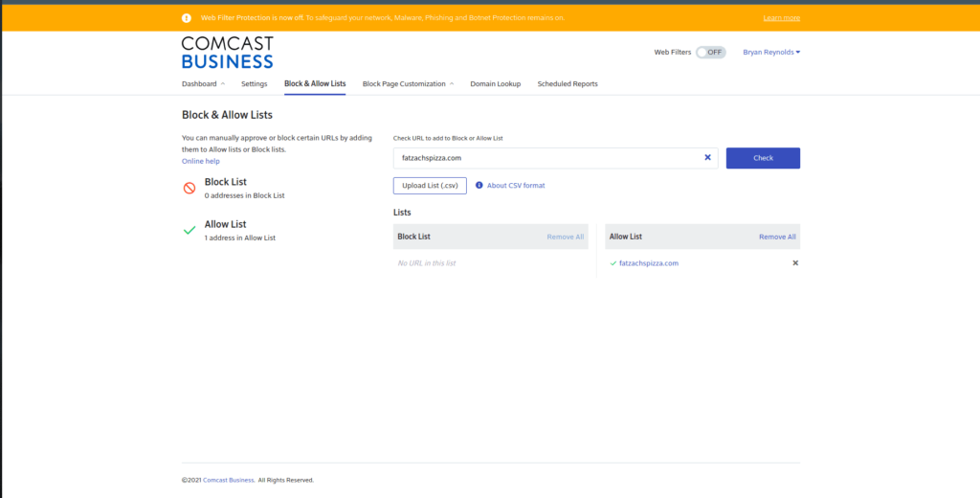The height and width of the screenshot is (498, 980).
Task: Open the Bryan Reynolds account dropdown
Action: [771, 53]
